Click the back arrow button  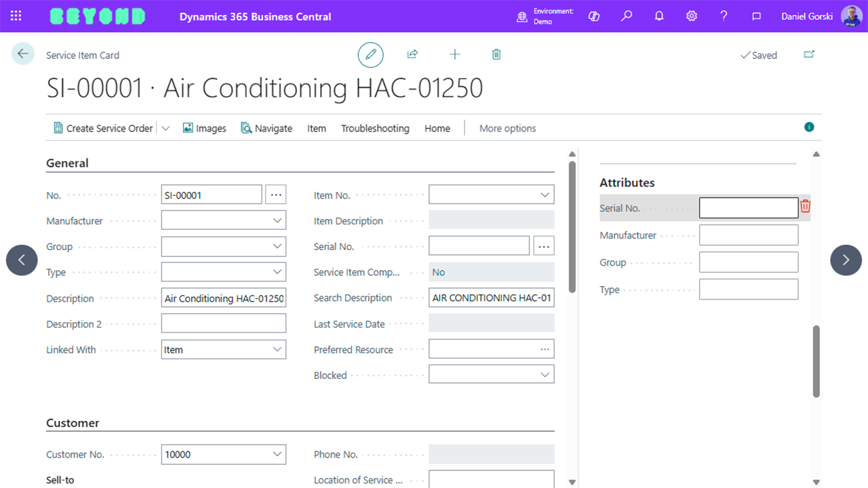click(x=23, y=54)
